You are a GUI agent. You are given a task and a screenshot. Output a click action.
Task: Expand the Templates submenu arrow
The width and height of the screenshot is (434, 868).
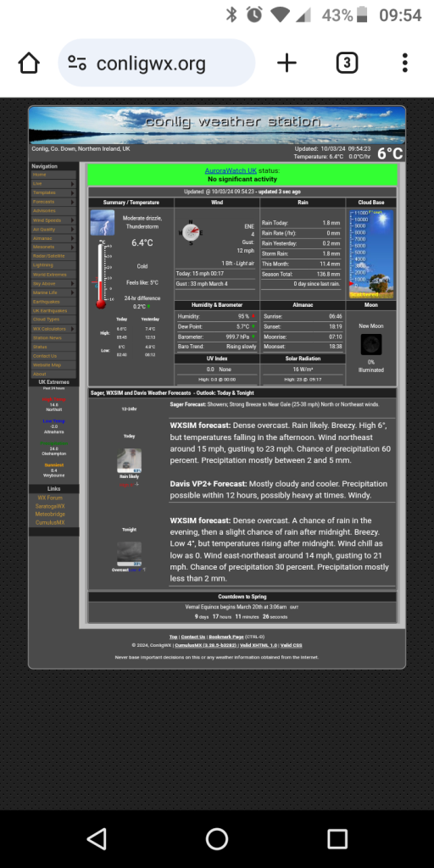72,192
